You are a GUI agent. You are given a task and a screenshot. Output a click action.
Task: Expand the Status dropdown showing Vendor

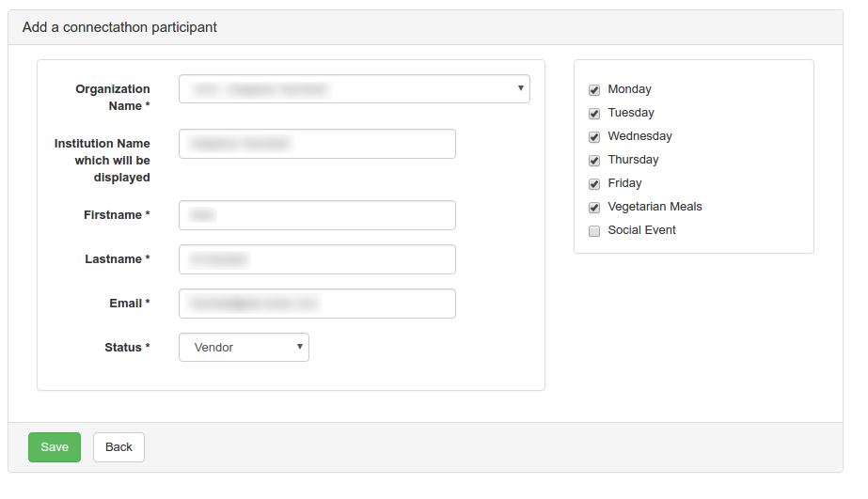244,348
